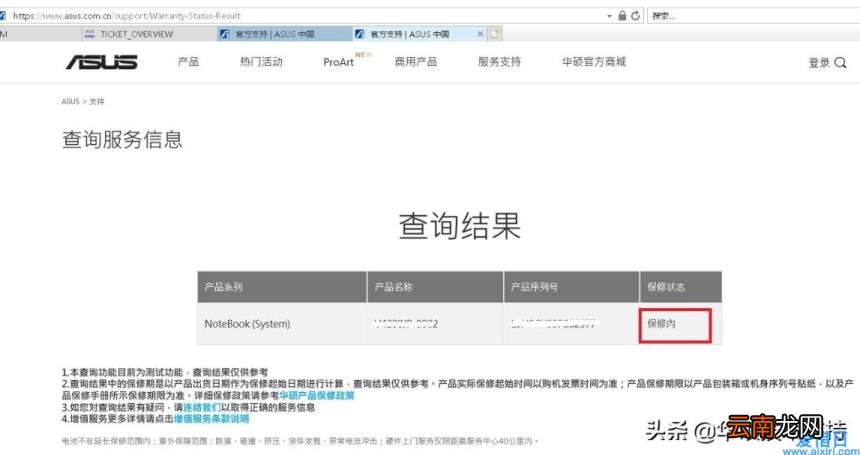Open the 产品 menu
The height and width of the screenshot is (455, 860).
point(188,62)
